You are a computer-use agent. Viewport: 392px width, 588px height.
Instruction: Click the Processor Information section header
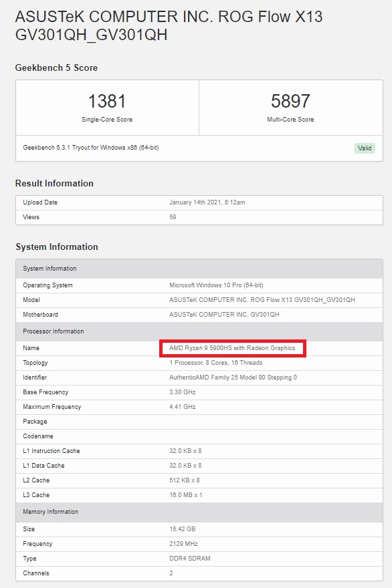coord(199,331)
